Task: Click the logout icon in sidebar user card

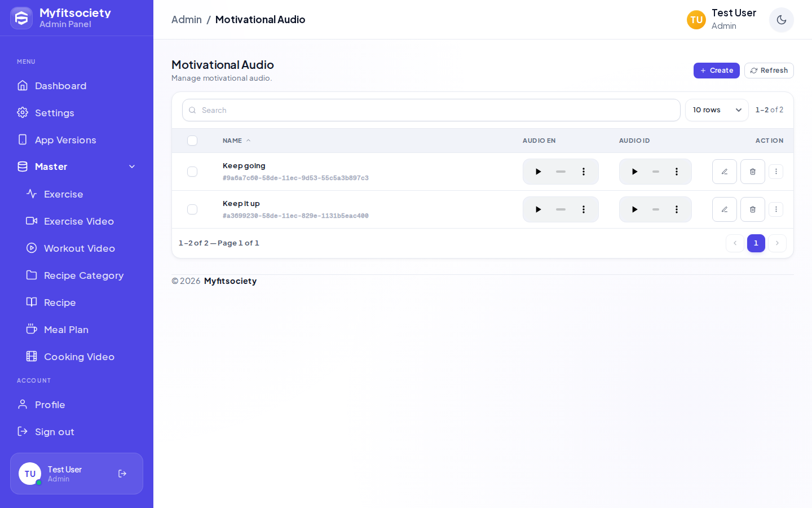Action: (x=122, y=474)
